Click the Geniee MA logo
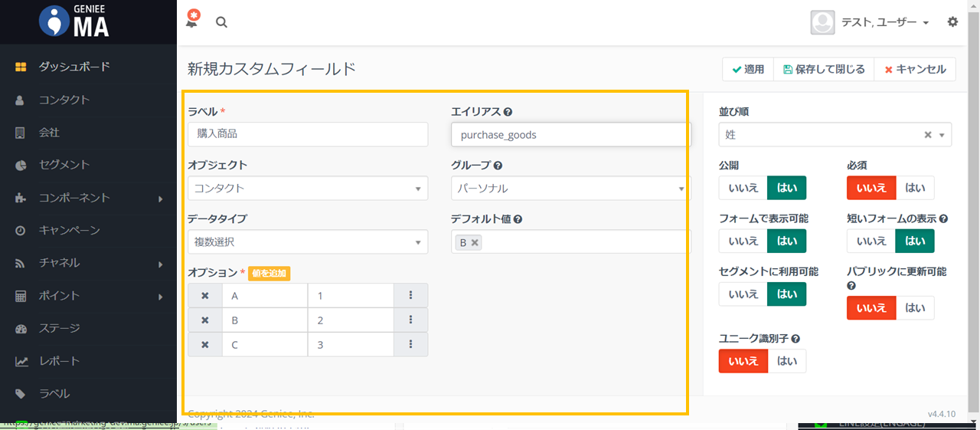This screenshot has width=980, height=430. (73, 21)
